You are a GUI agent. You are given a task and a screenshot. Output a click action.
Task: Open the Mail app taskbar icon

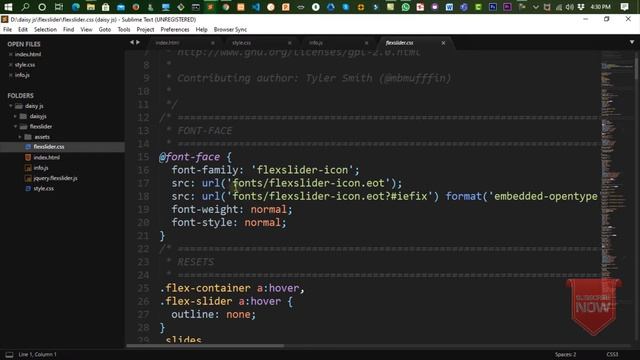(121, 7)
